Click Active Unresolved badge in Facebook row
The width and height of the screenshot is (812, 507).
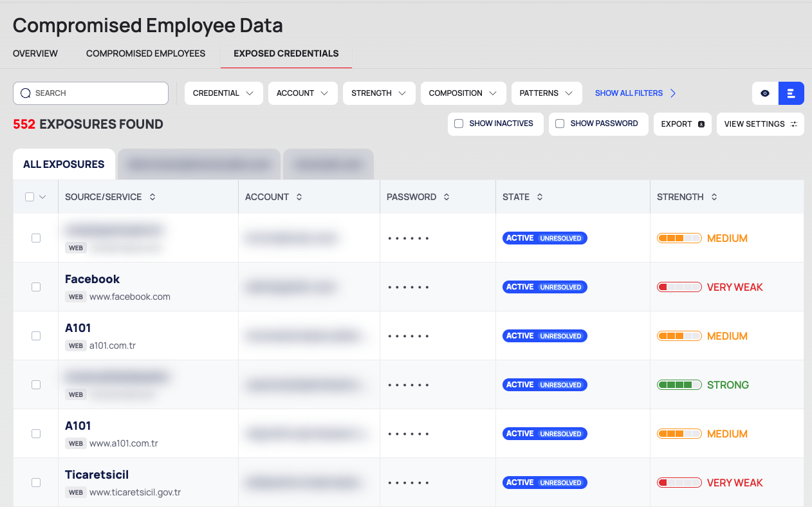pos(545,287)
